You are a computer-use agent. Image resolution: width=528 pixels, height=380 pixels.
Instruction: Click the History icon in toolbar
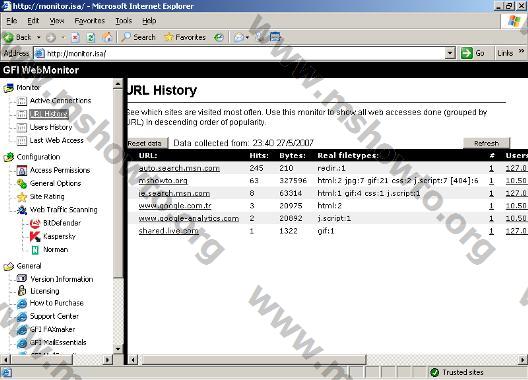coord(219,37)
